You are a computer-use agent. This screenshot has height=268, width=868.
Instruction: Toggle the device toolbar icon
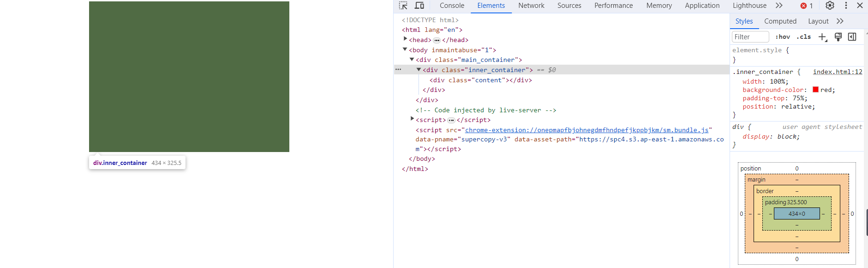pyautogui.click(x=419, y=6)
